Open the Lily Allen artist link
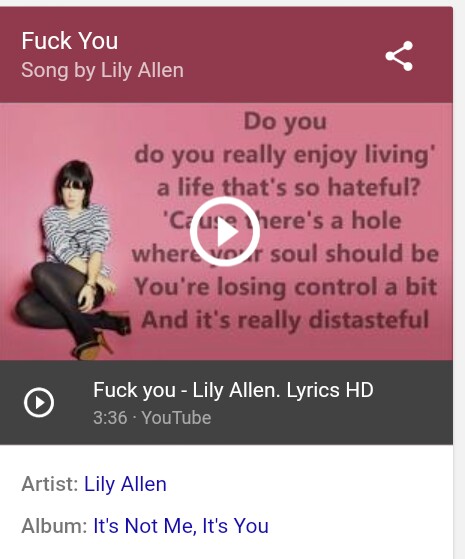This screenshot has height=559, width=465. [x=125, y=484]
